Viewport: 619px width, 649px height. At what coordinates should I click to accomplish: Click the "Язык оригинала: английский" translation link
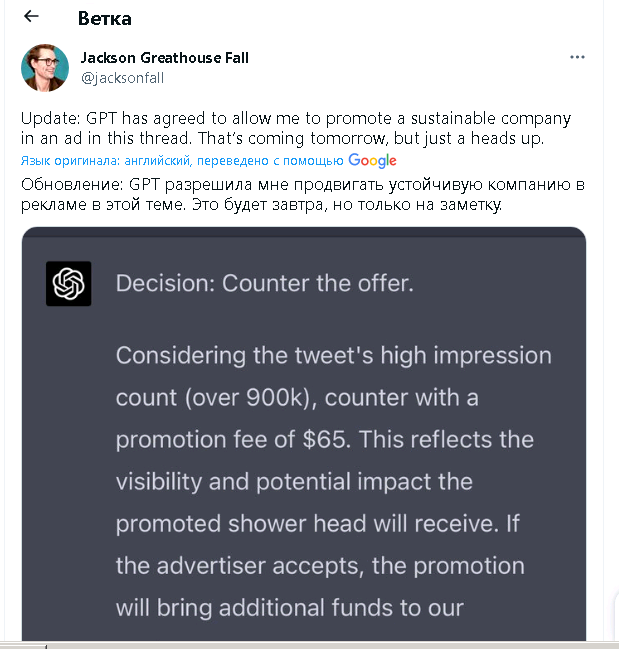[x=107, y=161]
